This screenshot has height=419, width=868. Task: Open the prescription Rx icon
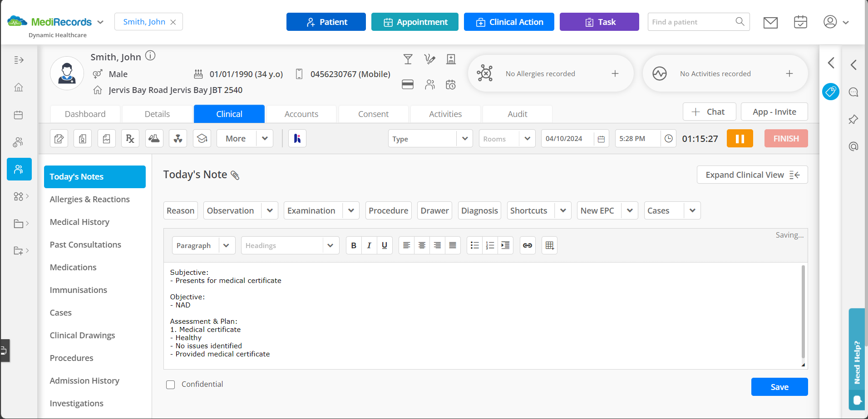pos(130,138)
